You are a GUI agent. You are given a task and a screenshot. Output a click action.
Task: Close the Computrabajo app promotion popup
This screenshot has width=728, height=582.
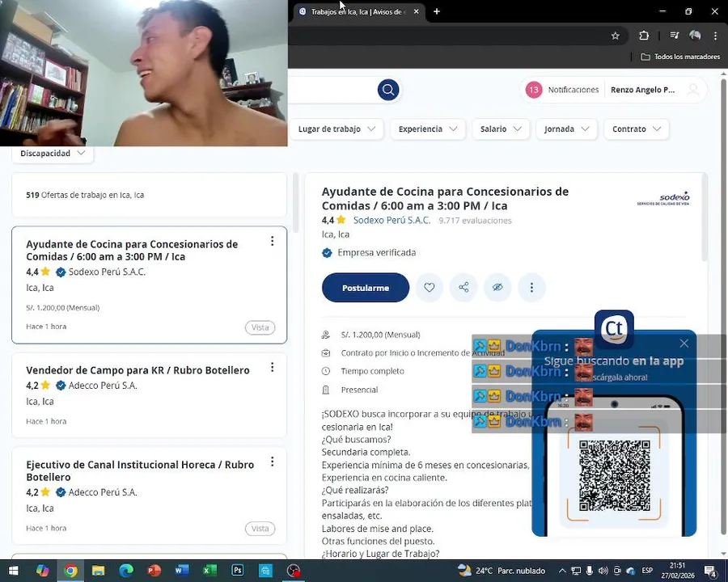pos(684,344)
